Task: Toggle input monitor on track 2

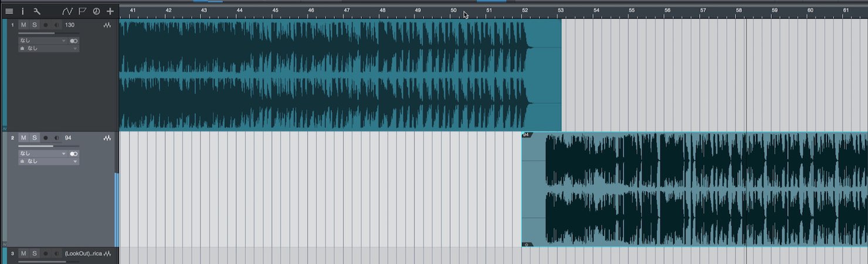Action: coord(56,138)
